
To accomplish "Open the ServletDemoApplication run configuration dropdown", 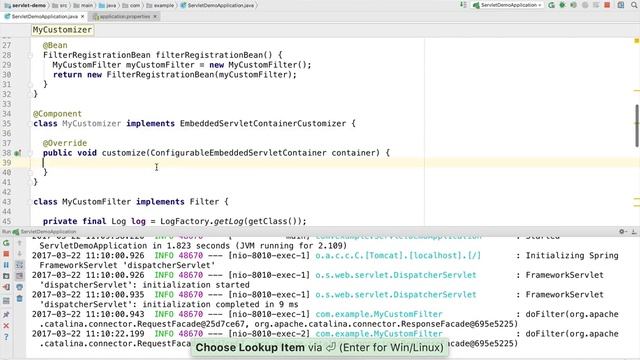I will coord(507,5).
